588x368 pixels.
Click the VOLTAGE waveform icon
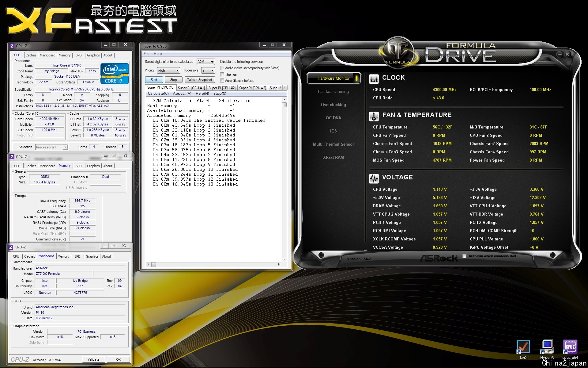tap(374, 178)
